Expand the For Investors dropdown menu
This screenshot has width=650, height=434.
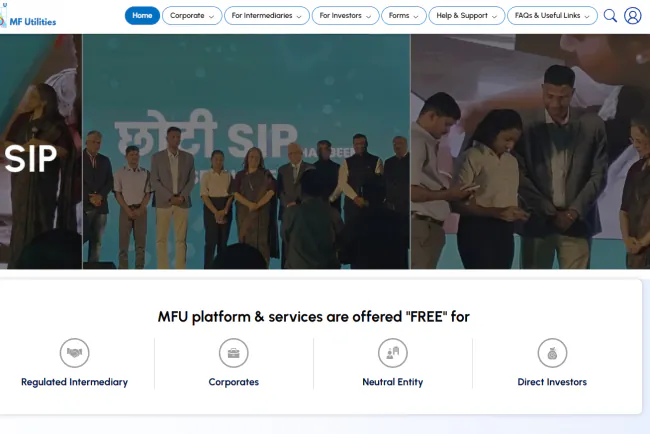point(345,16)
